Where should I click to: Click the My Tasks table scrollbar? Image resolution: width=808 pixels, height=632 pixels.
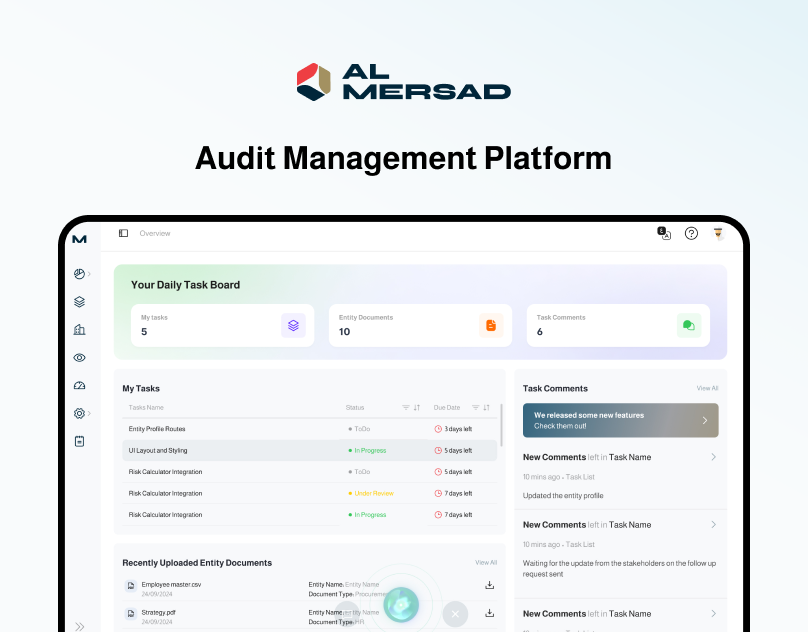[501, 425]
